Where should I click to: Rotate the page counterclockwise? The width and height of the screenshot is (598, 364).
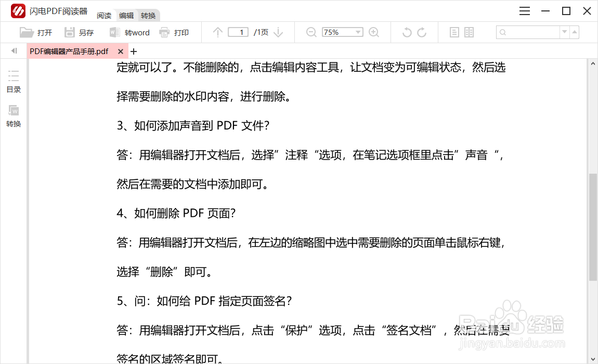pyautogui.click(x=407, y=32)
